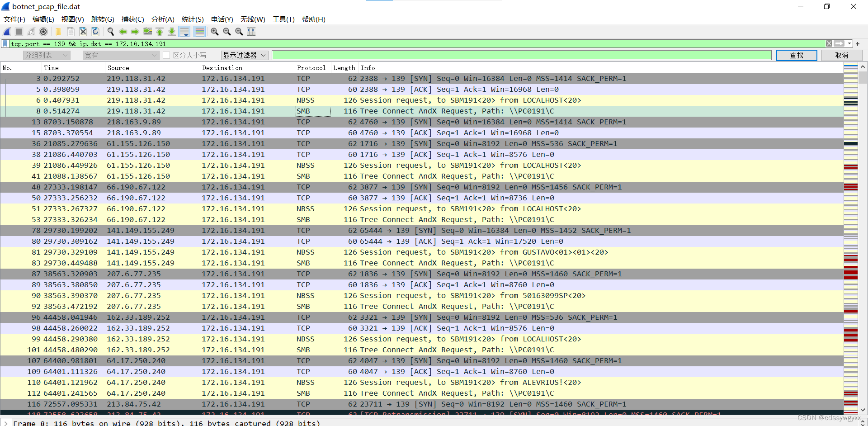Viewport: 868px width, 426px height.
Task: Select packet 81 NBSS from GUSTAVO
Action: [x=422, y=252]
